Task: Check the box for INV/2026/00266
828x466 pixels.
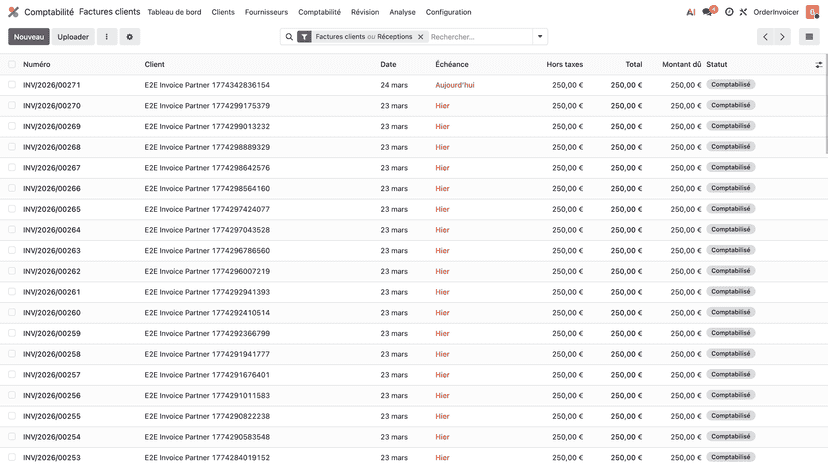Action: 12,188
